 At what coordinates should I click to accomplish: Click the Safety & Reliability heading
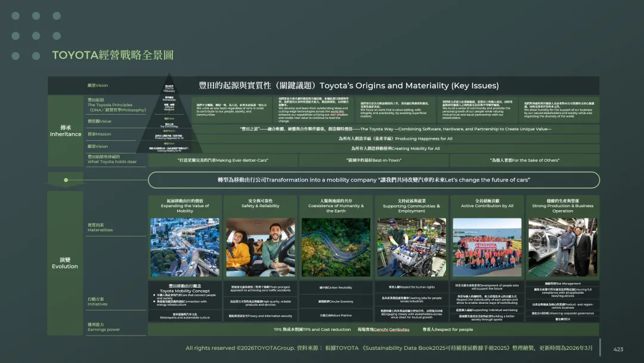(x=261, y=204)
